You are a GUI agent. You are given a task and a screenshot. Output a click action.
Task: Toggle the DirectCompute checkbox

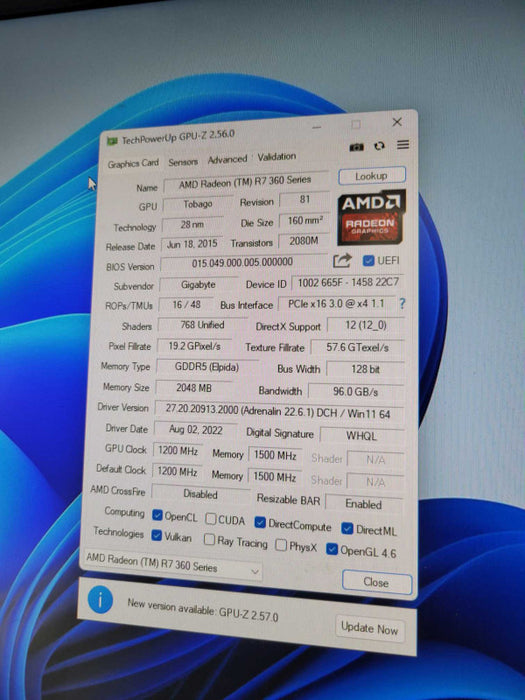(x=260, y=522)
